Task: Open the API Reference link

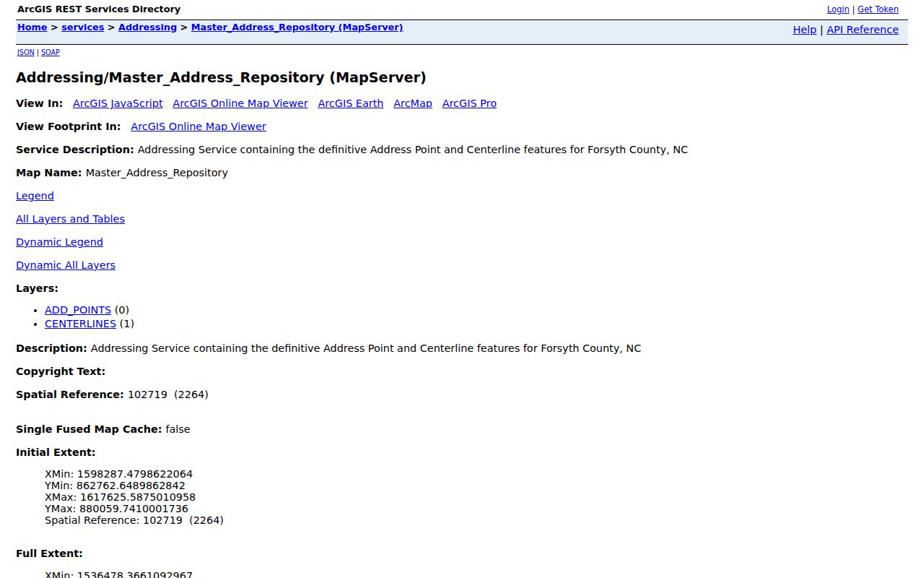Action: (863, 30)
